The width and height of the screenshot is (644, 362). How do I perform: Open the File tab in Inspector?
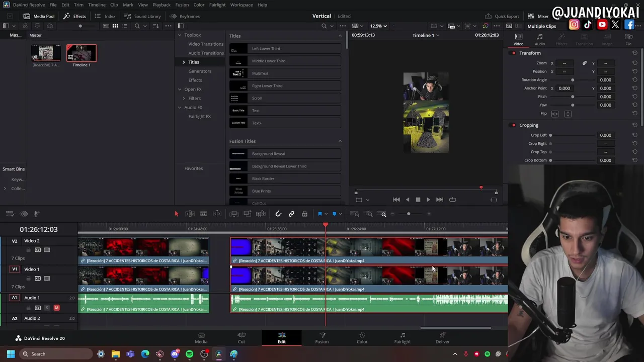click(x=628, y=39)
